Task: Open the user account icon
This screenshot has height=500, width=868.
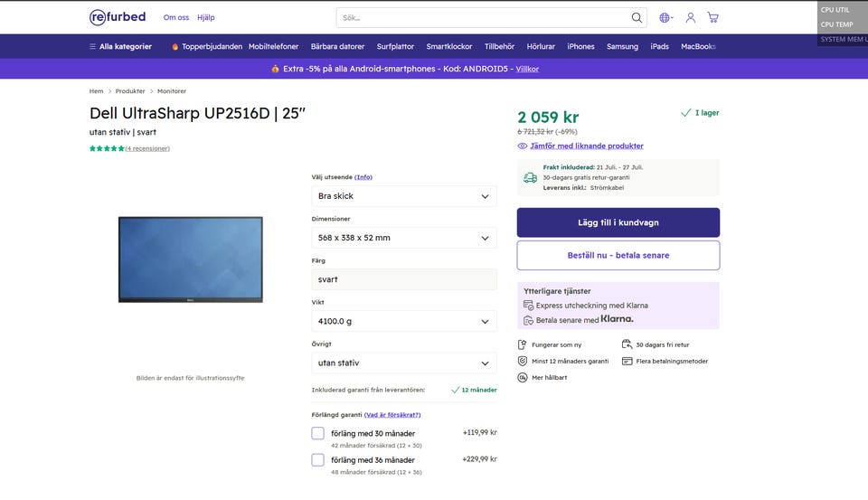Action: coord(690,18)
